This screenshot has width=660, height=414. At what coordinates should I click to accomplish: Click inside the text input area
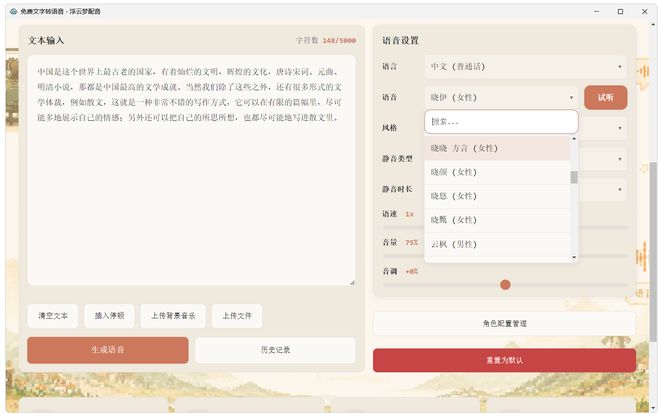coord(192,170)
